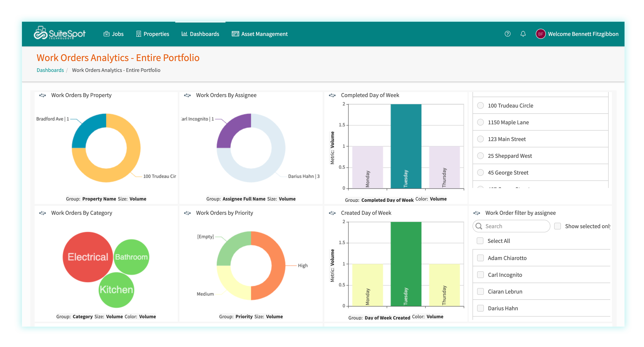The height and width of the screenshot is (347, 644).
Task: Click the swap icon on Completed Day of Week
Action: click(x=333, y=95)
